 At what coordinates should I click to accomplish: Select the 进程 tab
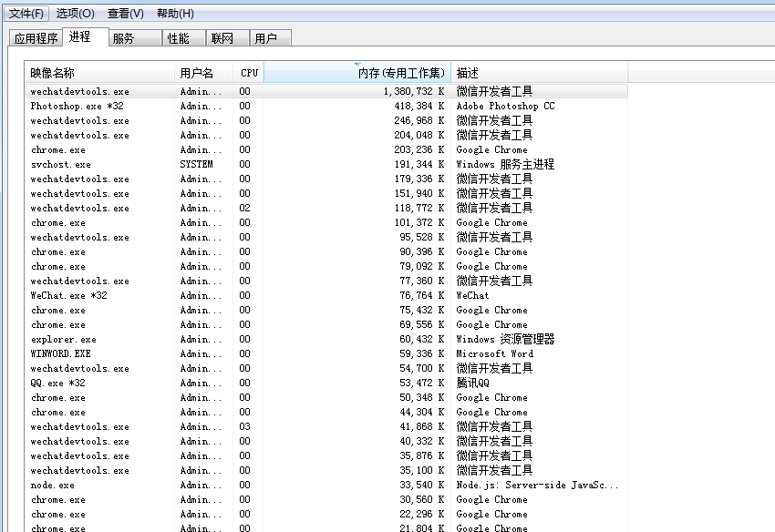point(86,36)
